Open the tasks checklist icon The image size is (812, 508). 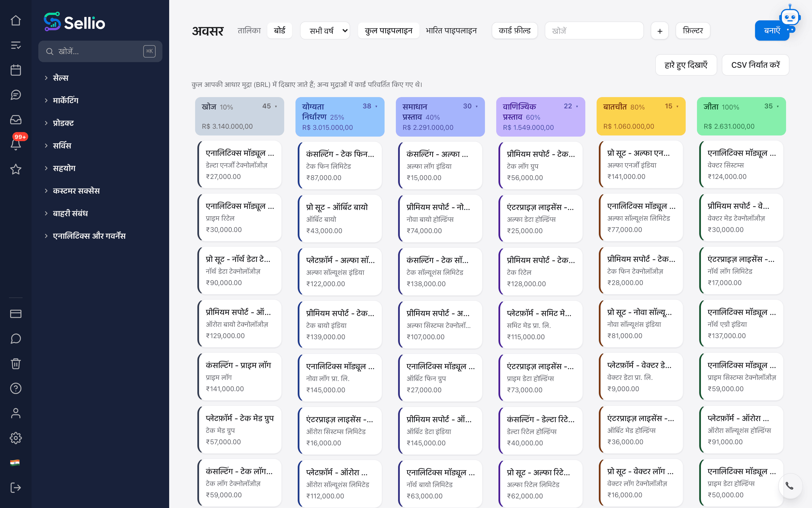coord(16,45)
